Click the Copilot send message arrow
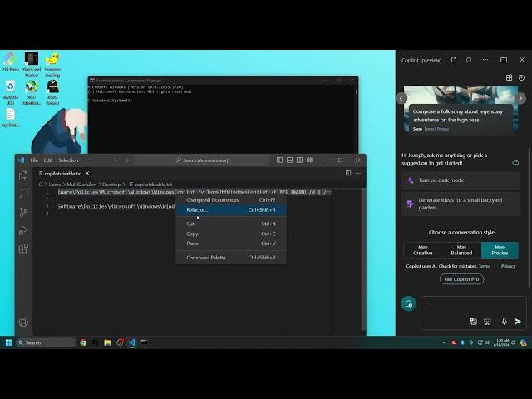Image resolution: width=532 pixels, height=399 pixels. 518,321
